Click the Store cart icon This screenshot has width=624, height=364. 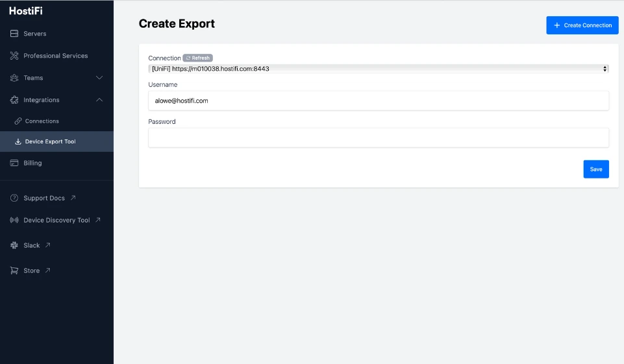(14, 271)
